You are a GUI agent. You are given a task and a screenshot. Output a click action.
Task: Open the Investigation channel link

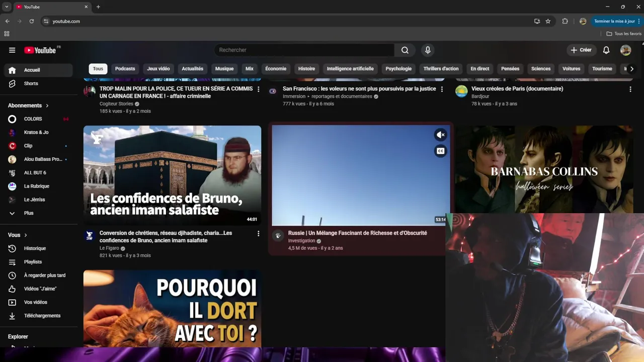coord(301,241)
